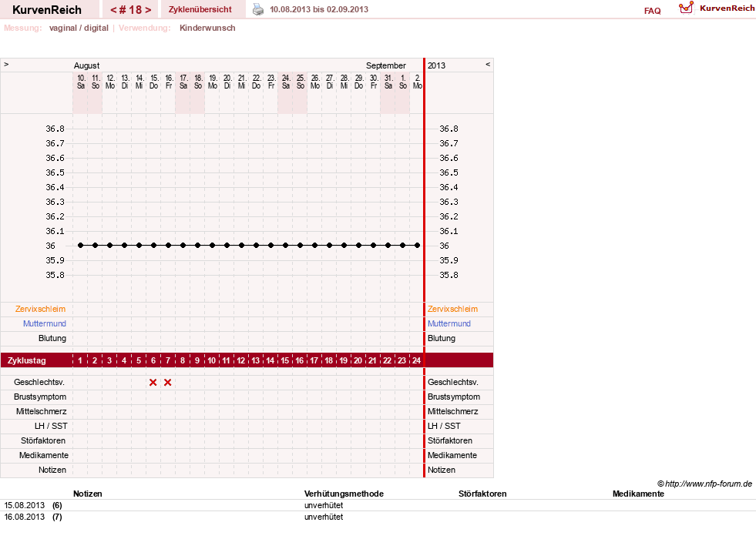This screenshot has width=756, height=539.
Task: Click the temperature point on 20. Di
Action: [227, 245]
